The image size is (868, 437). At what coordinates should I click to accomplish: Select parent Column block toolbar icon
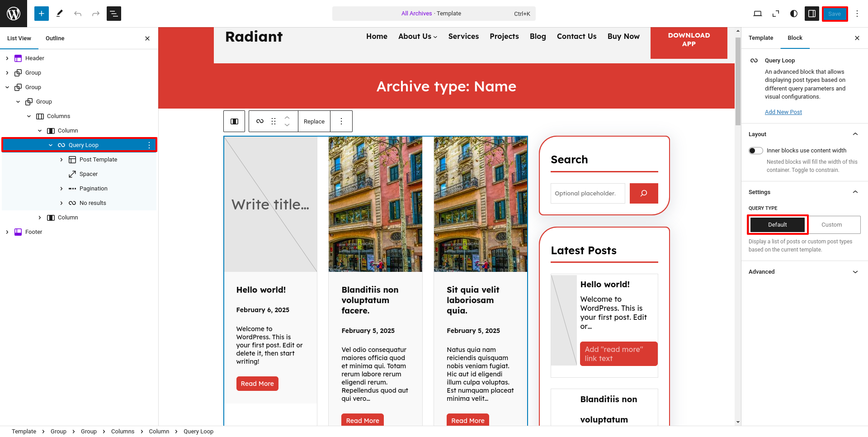tap(234, 121)
